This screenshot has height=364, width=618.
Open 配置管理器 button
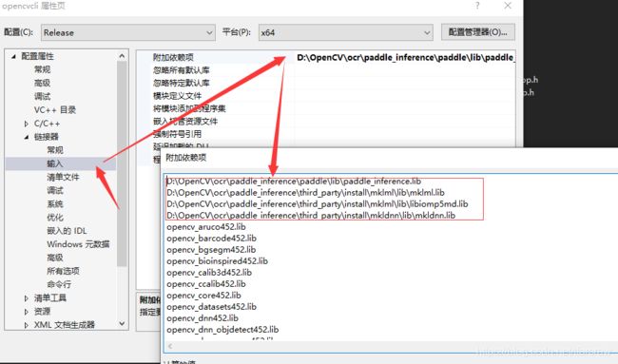point(477,32)
